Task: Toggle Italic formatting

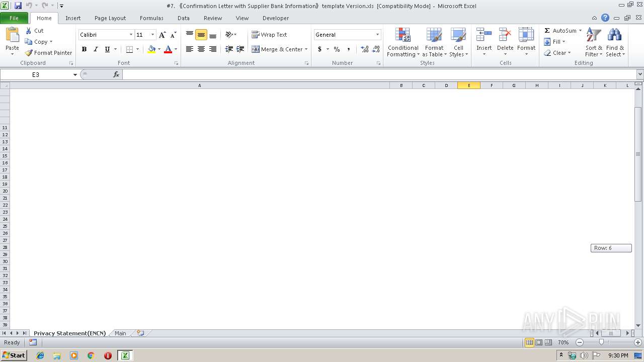Action: [x=96, y=49]
